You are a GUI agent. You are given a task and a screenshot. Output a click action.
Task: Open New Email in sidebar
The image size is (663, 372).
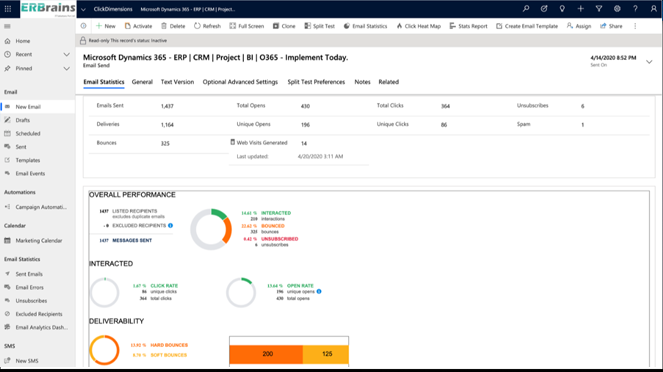pyautogui.click(x=38, y=107)
